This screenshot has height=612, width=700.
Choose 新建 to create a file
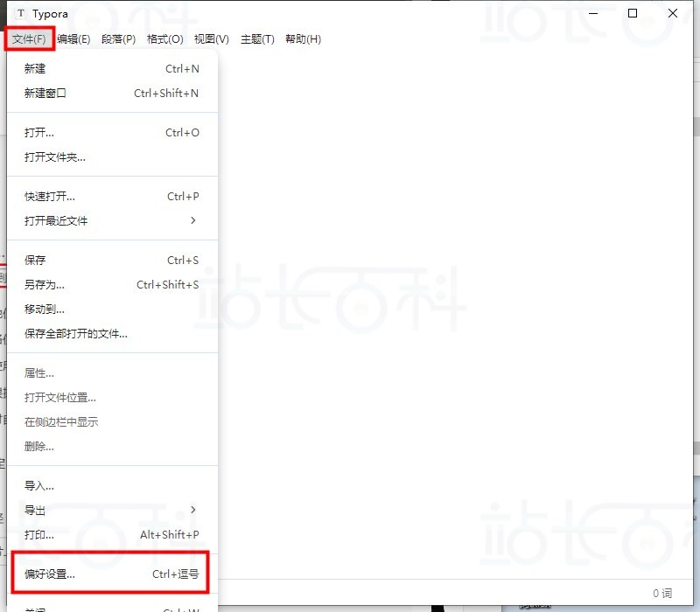112,69
